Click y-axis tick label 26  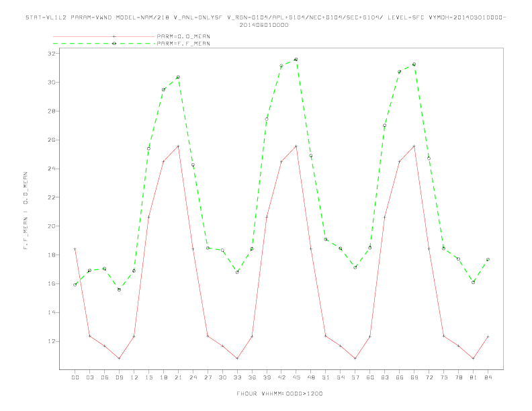coord(52,140)
